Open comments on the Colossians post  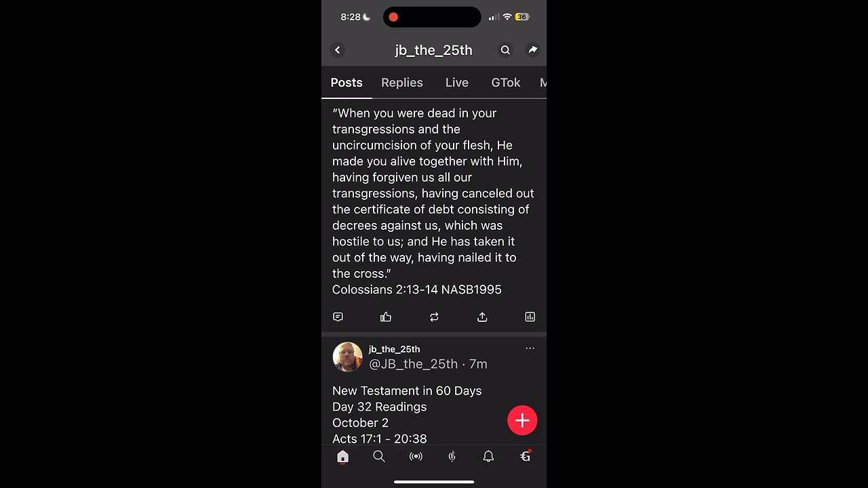(338, 317)
